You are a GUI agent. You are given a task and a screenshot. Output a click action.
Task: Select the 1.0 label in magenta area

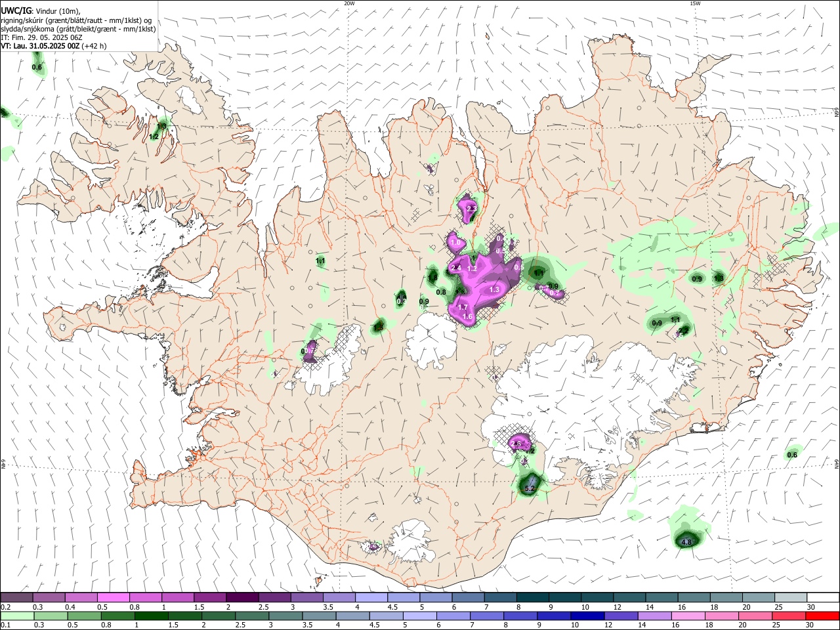click(x=455, y=242)
